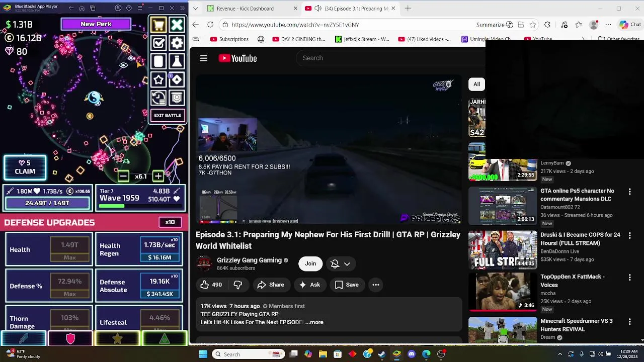The image size is (644, 362).
Task: Click the Ask button
Action: point(309,285)
